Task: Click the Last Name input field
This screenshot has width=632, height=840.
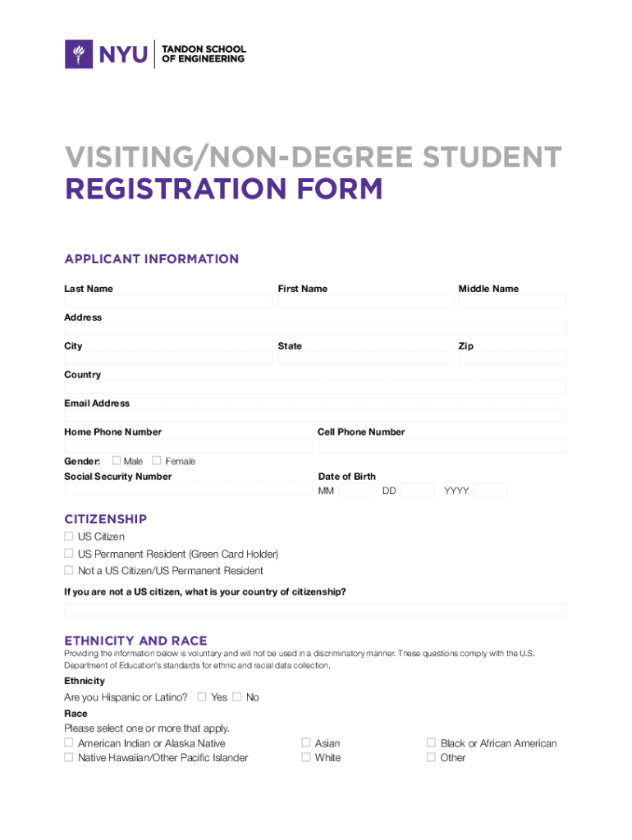Action: [168, 302]
